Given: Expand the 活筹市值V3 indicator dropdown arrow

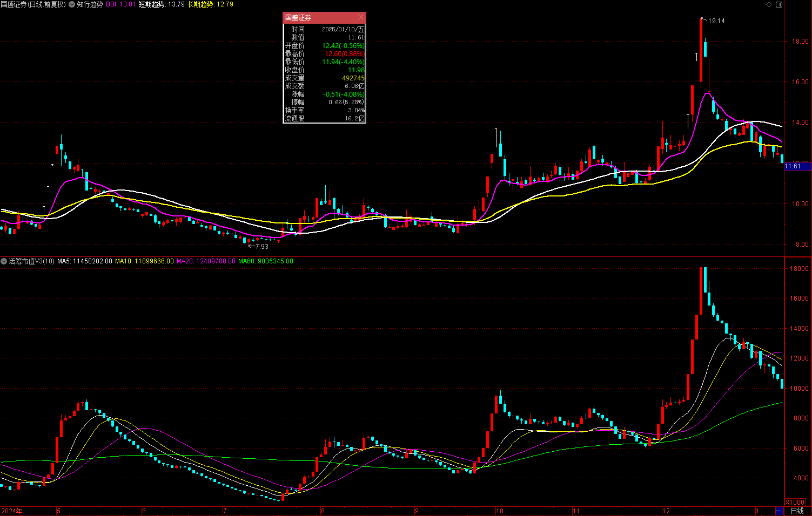Looking at the screenshot, I should pos(4,261).
